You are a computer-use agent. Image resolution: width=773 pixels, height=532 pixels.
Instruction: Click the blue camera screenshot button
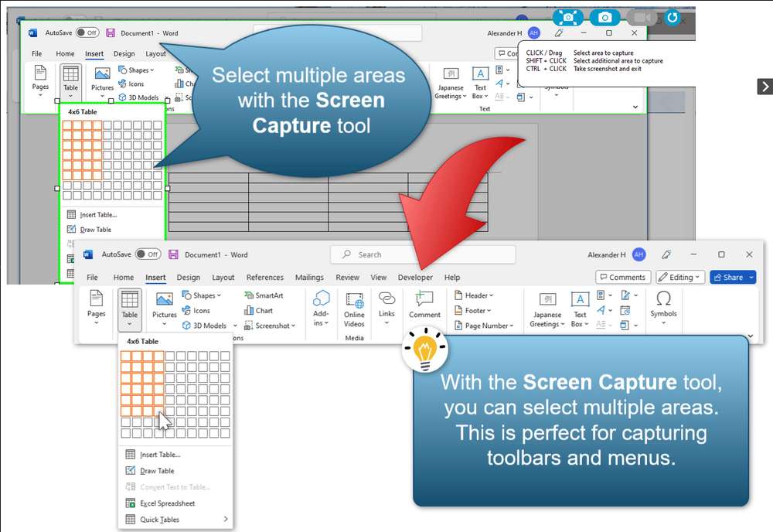click(x=604, y=18)
